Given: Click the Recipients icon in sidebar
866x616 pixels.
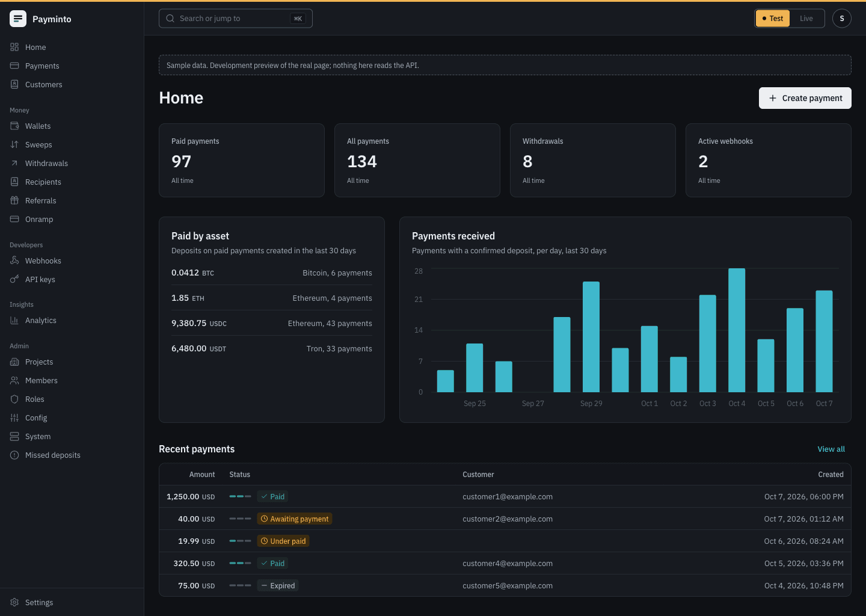Looking at the screenshot, I should click(x=14, y=182).
